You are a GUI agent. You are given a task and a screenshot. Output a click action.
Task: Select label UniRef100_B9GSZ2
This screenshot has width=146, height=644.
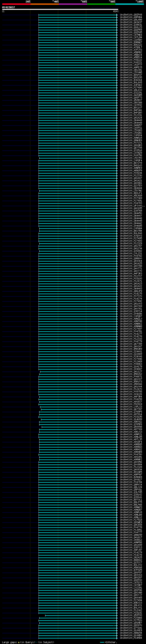131,45
